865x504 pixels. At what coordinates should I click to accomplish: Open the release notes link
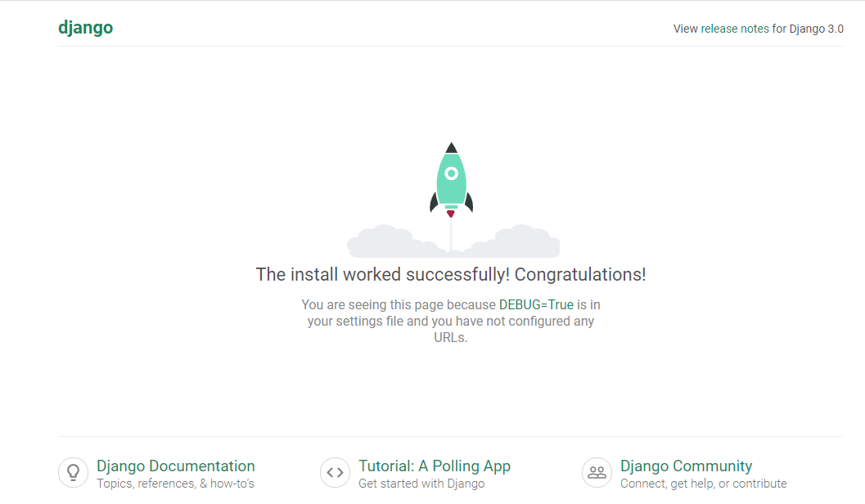click(x=735, y=29)
